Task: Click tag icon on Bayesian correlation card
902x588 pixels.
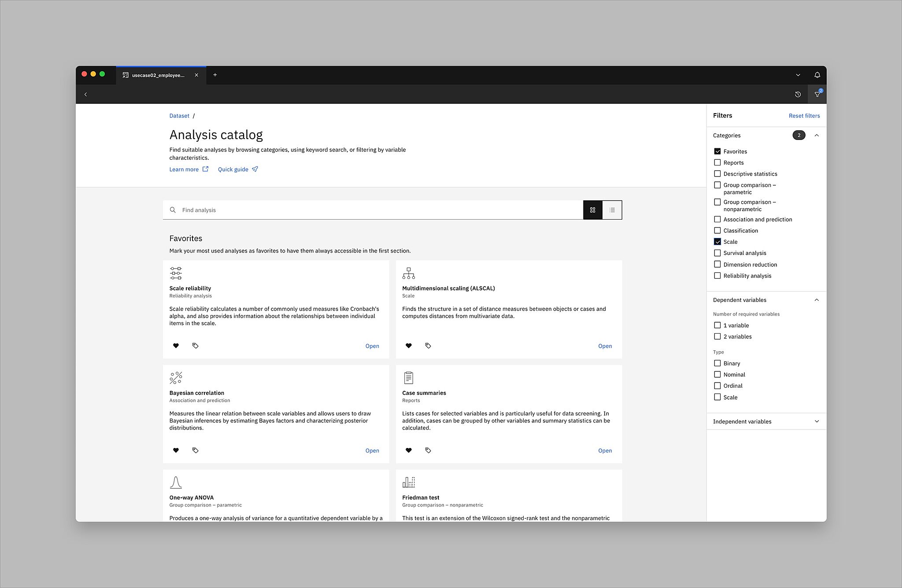Action: [x=195, y=450]
